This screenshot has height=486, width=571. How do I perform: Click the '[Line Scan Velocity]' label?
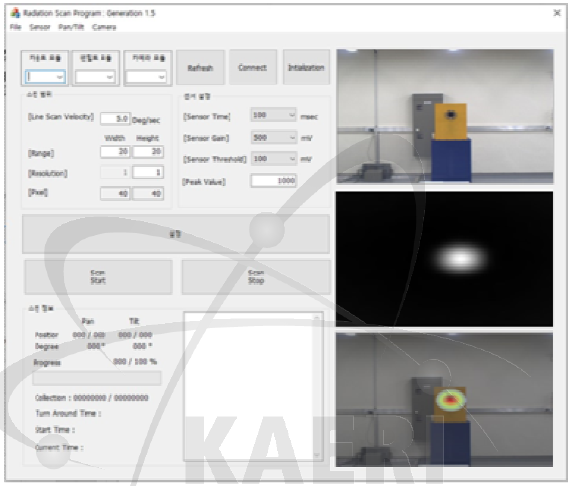click(x=61, y=117)
